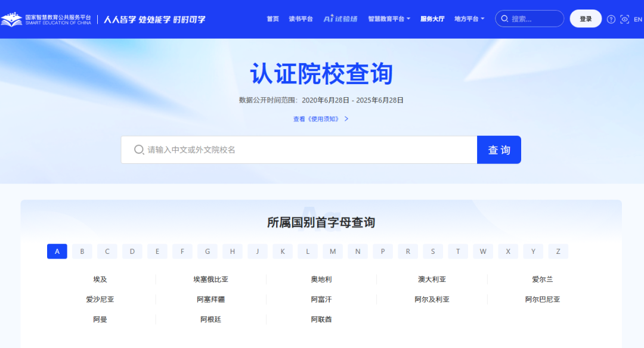
Task: Select letter tab S
Action: [x=433, y=251]
